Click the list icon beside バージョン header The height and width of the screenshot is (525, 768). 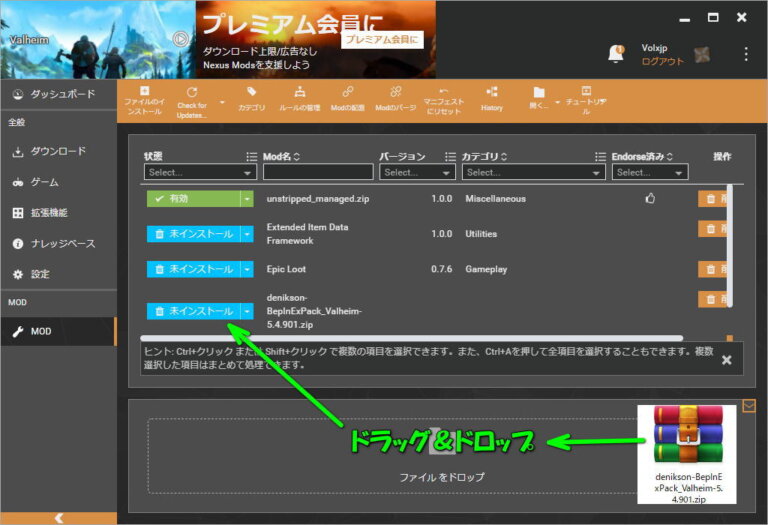450,157
